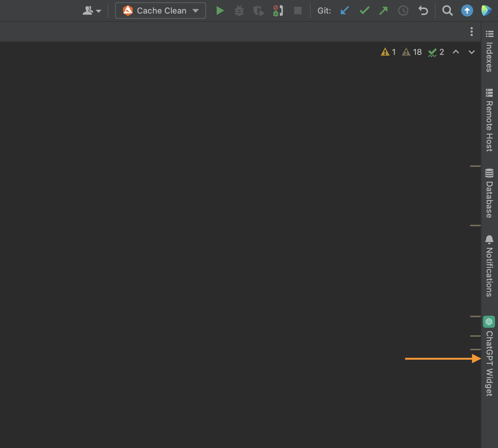Click the yellow warning count 1
Image resolution: width=498 pixels, height=448 pixels.
pyautogui.click(x=389, y=52)
